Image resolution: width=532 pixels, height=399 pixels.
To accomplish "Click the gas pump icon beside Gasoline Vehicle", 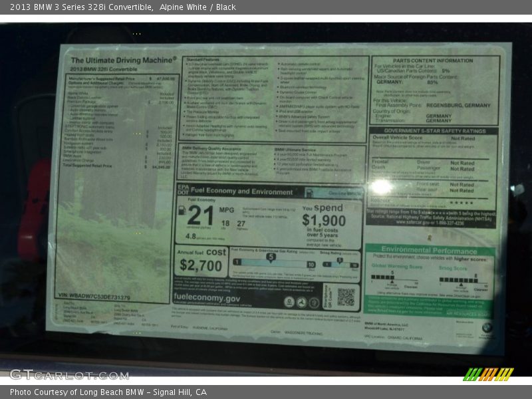I will point(309,193).
